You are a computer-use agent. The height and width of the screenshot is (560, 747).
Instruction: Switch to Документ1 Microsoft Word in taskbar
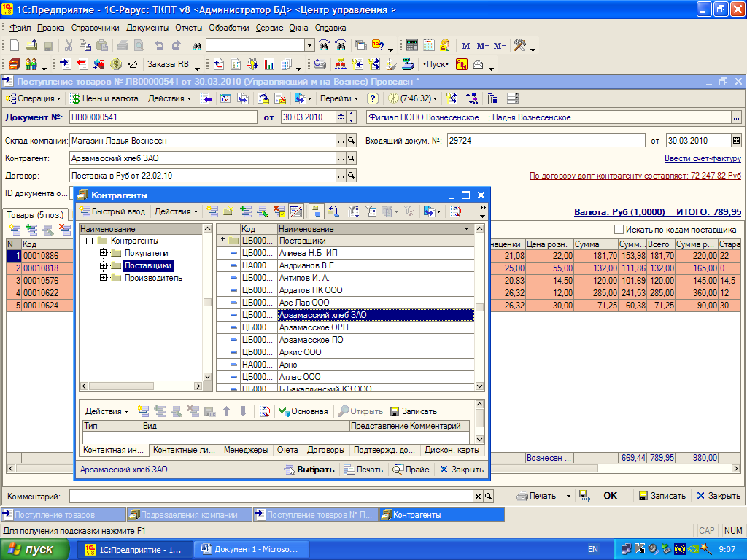(x=250, y=550)
